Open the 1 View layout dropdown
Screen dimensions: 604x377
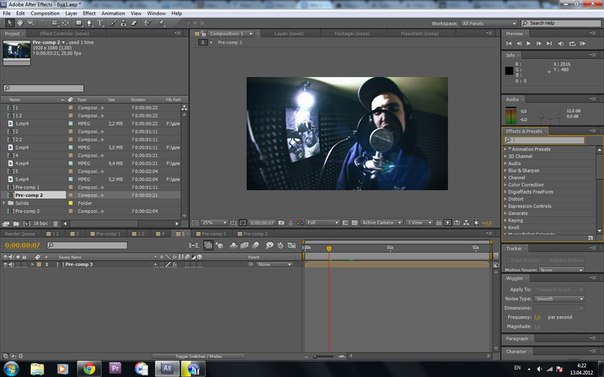[419, 223]
